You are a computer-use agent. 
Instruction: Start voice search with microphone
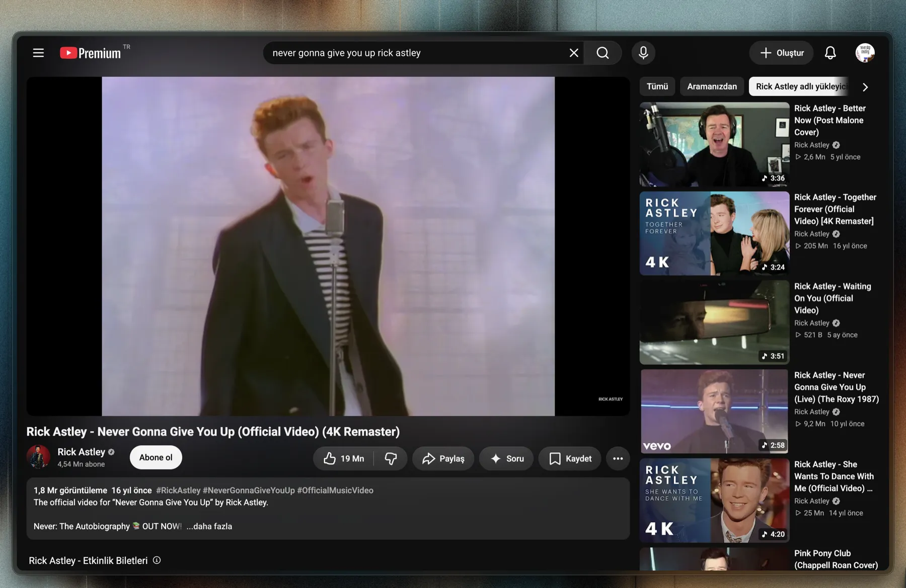643,53
